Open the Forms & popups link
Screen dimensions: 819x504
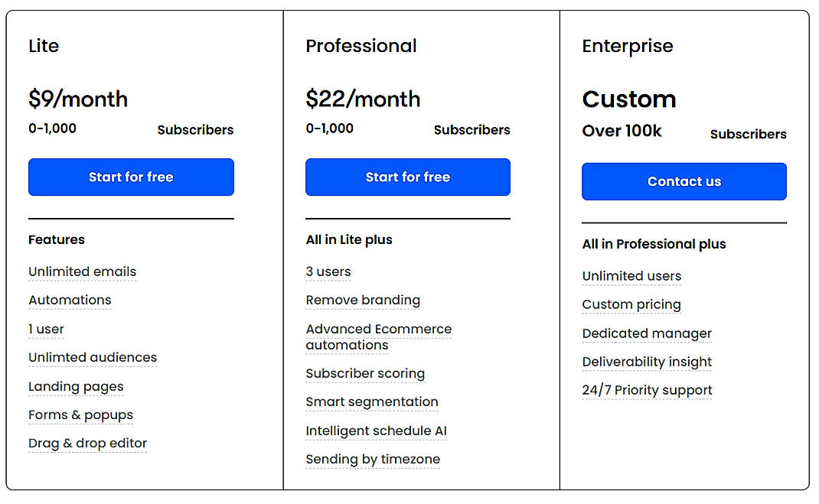tap(80, 415)
